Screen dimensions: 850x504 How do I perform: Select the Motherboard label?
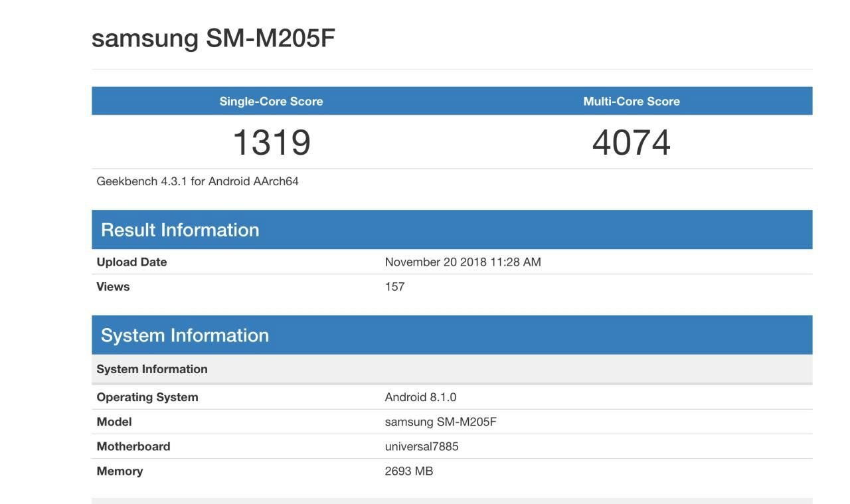[x=133, y=446]
